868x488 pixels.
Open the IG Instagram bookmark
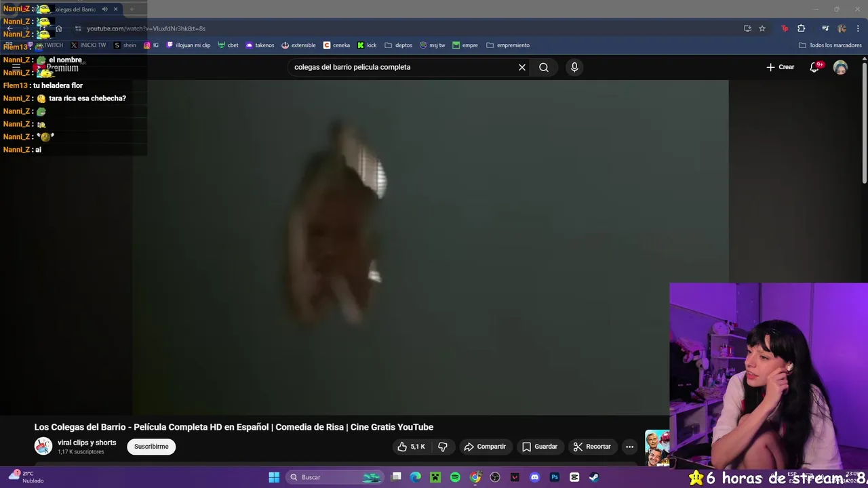point(151,45)
